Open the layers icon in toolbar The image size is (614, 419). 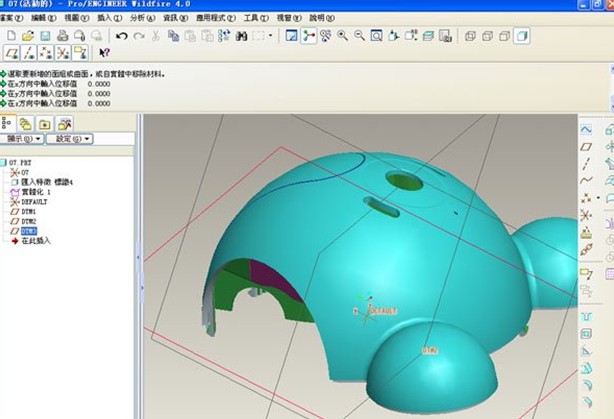pyautogui.click(x=428, y=36)
